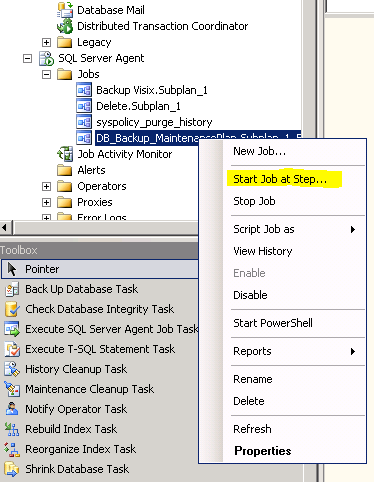
Task: Click the Alerts folder icon
Action: click(65, 170)
